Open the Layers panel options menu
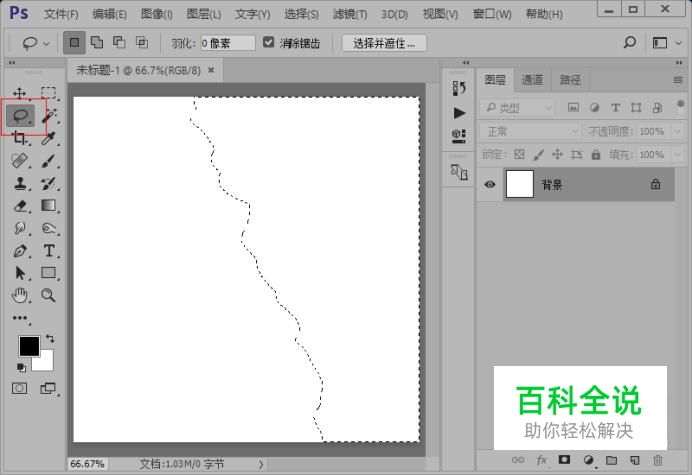692x475 pixels. [678, 80]
